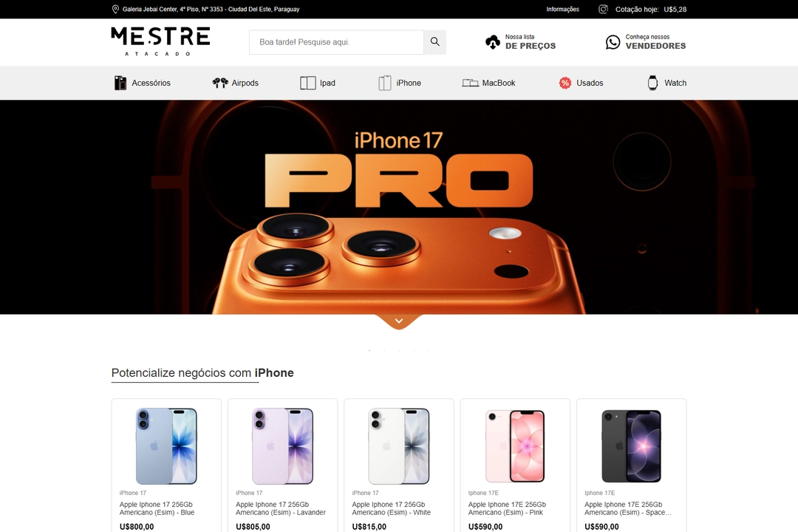Open the Acessórios category icon
Screen dimensions: 798x532
point(120,83)
